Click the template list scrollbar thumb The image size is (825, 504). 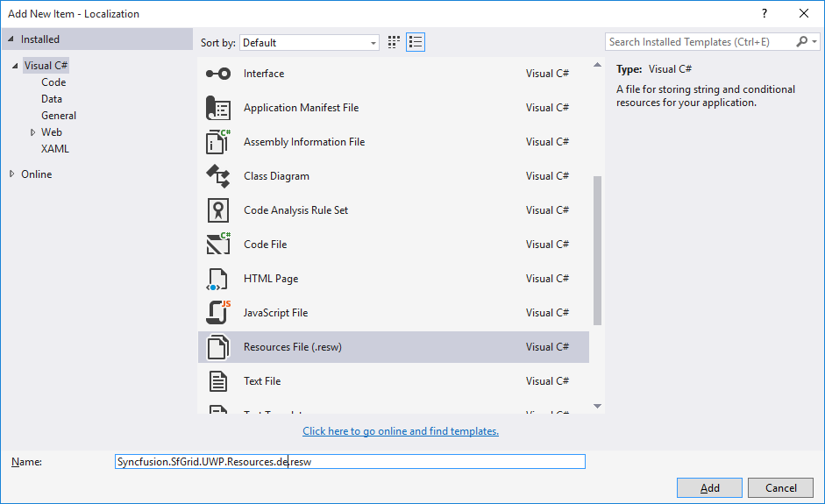[597, 251]
